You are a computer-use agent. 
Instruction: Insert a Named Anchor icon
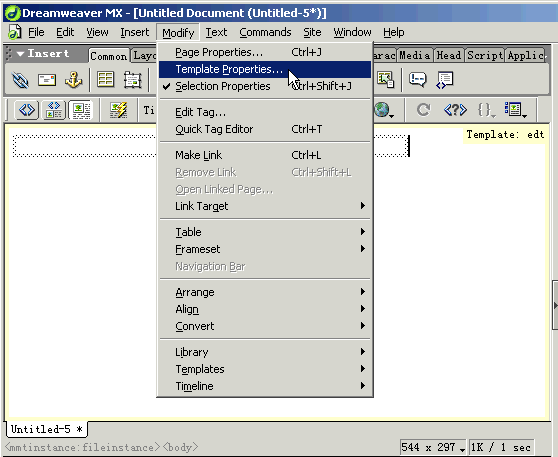click(x=73, y=79)
